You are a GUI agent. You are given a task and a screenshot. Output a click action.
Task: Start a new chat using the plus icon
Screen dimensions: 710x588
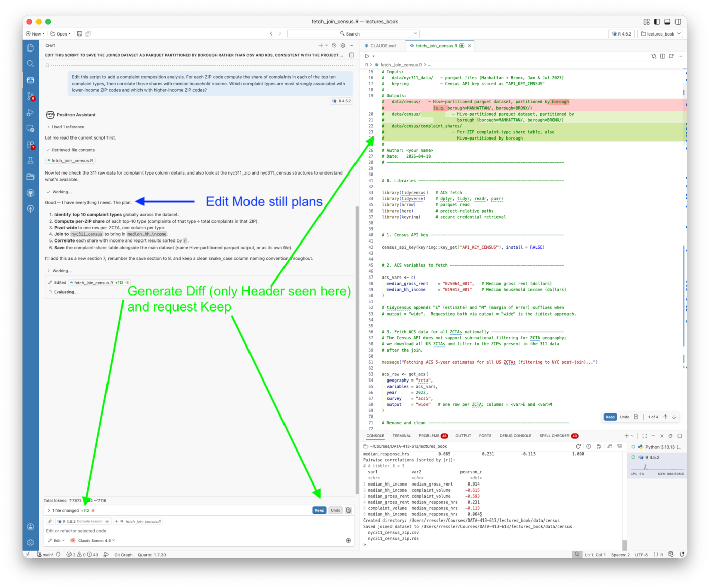tap(320, 45)
